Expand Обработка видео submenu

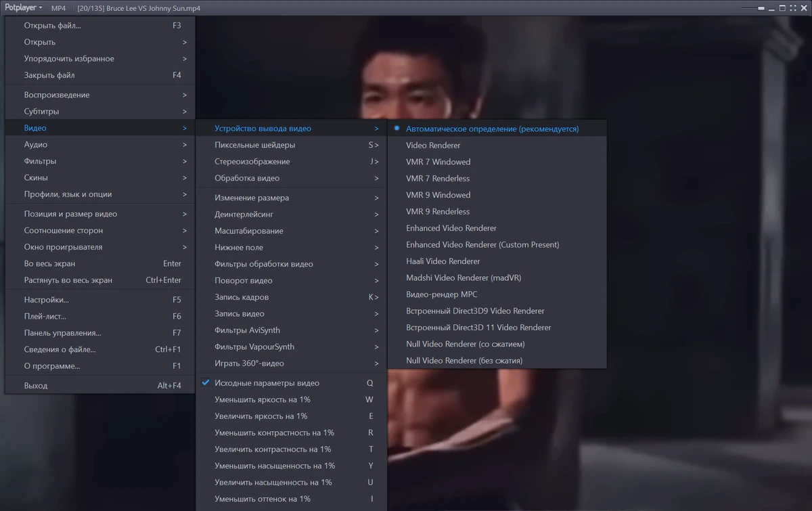click(291, 178)
